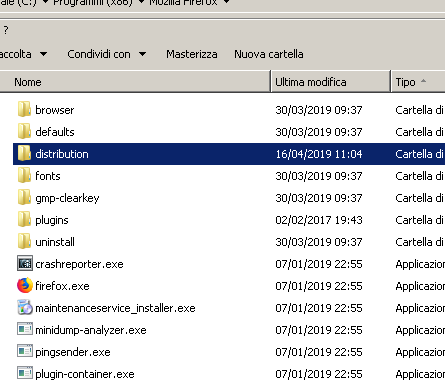
Task: Click the date in the uninstall row
Action: 319,242
